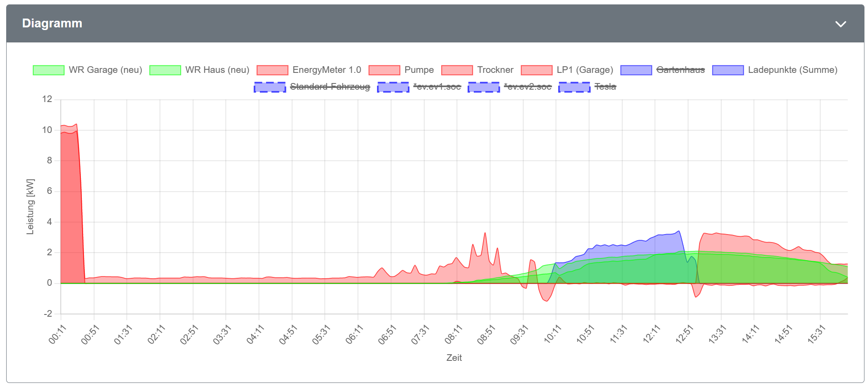Show the Tesla series
Screen dimensions: 868x390
coord(605,87)
